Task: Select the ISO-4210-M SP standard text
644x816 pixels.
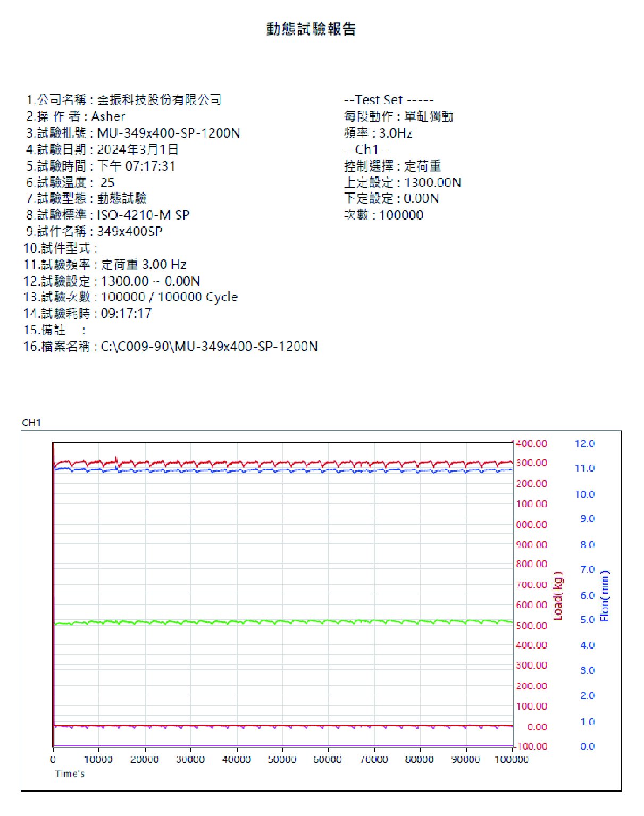Action: click(143, 215)
